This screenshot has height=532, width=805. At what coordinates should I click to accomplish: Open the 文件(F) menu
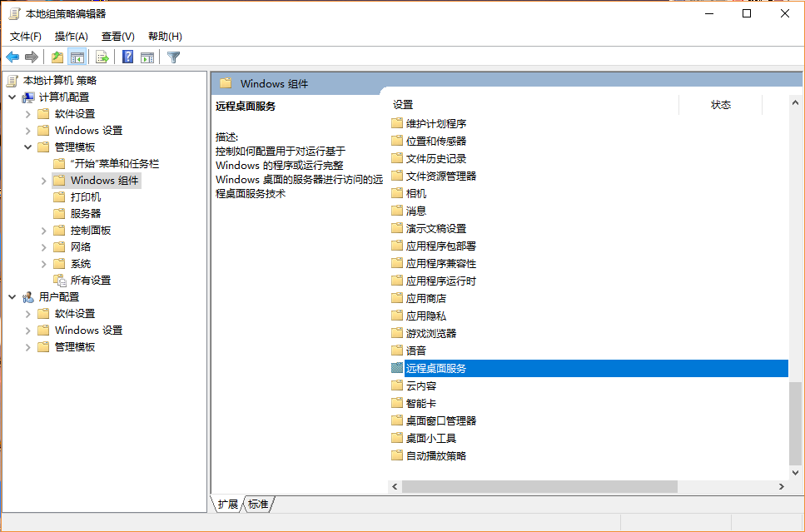[x=26, y=37]
